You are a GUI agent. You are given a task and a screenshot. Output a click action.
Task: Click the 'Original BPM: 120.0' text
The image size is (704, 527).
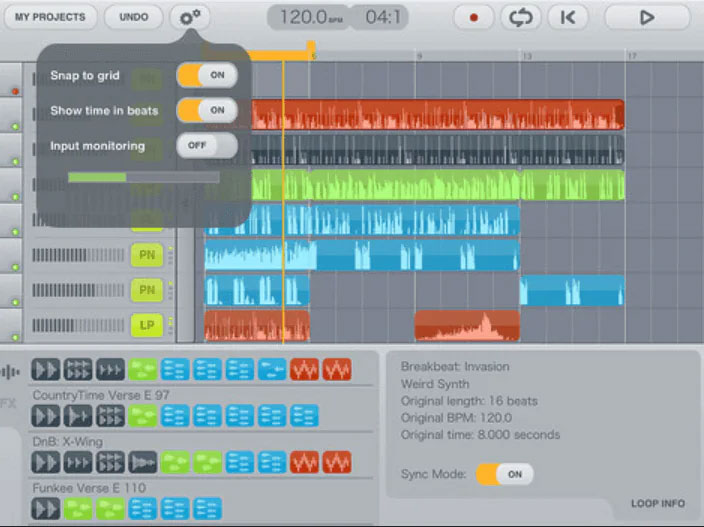point(456,418)
